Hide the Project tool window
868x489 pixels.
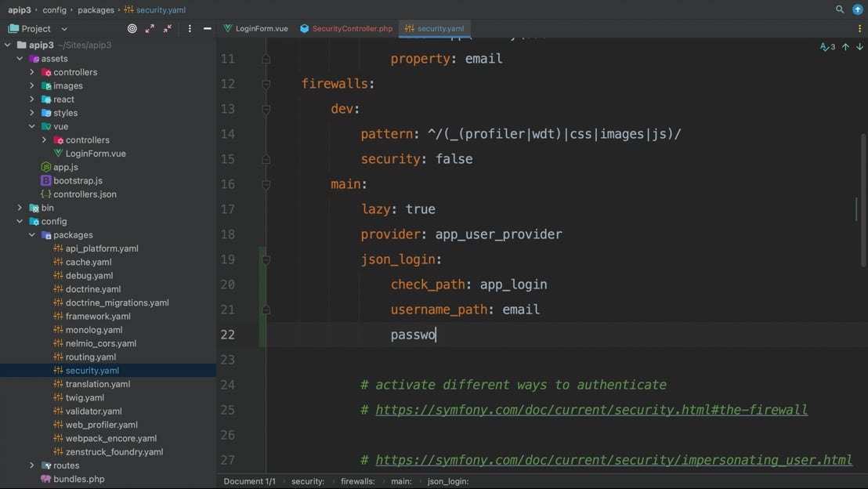[x=208, y=28]
